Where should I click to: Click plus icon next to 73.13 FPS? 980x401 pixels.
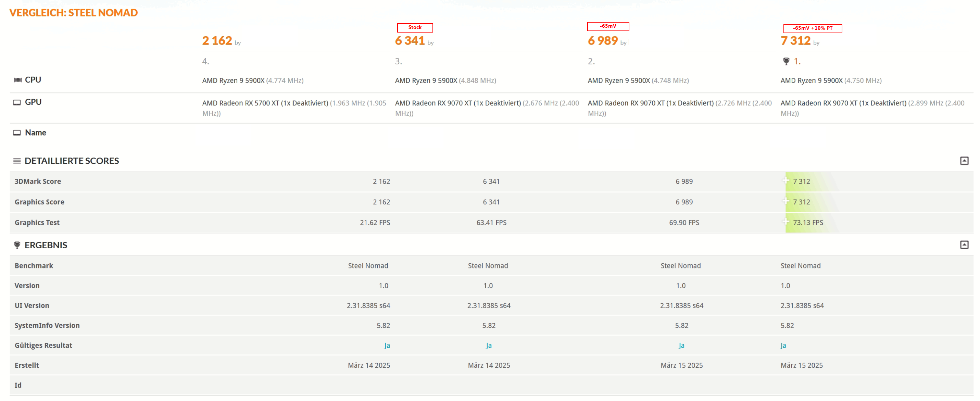tap(786, 222)
